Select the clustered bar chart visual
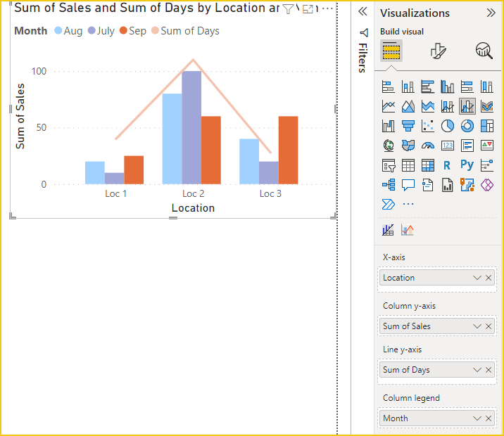 428,86
